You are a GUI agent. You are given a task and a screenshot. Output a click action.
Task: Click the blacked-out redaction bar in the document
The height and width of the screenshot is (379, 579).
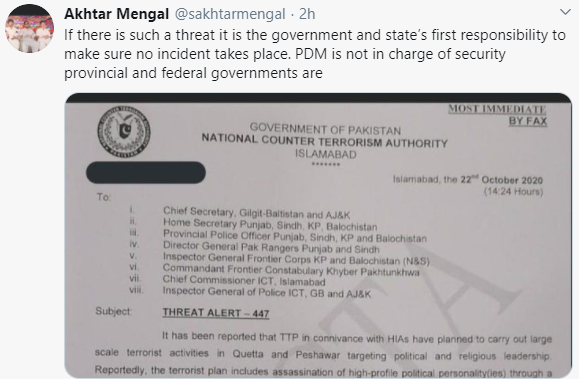point(146,172)
